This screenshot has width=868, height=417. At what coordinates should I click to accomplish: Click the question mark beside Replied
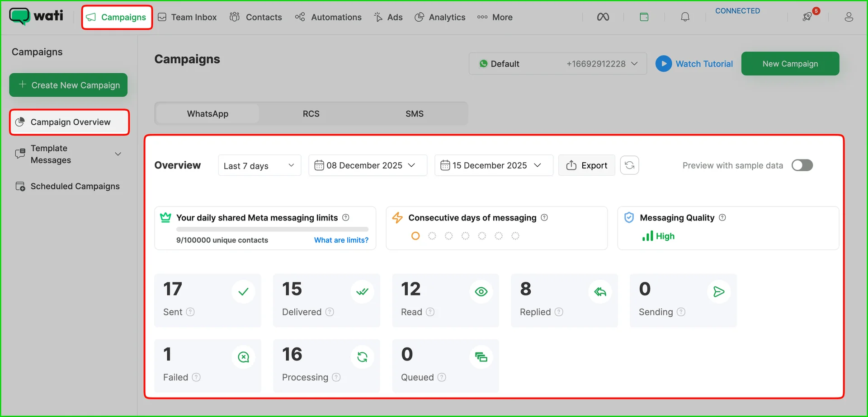(x=559, y=312)
